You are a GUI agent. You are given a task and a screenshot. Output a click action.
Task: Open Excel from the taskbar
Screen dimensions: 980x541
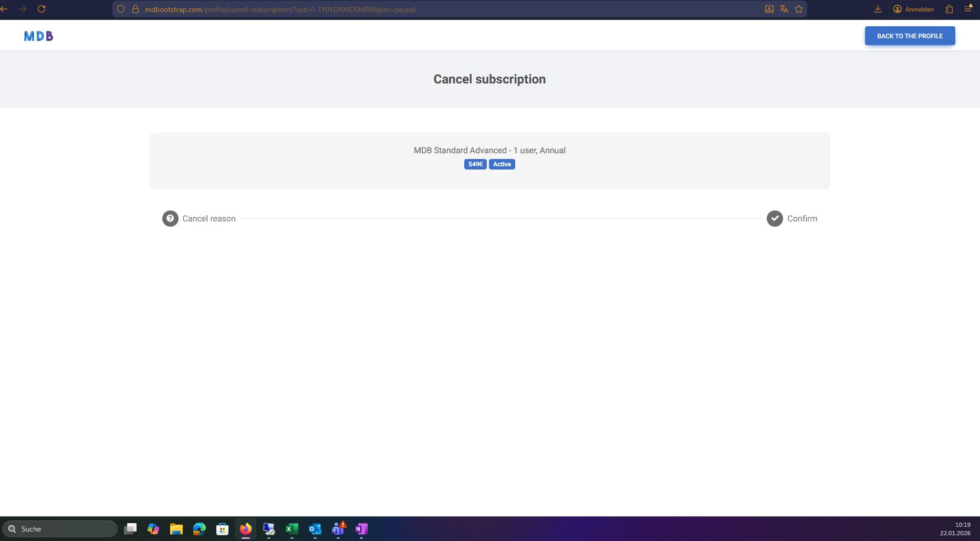coord(291,529)
